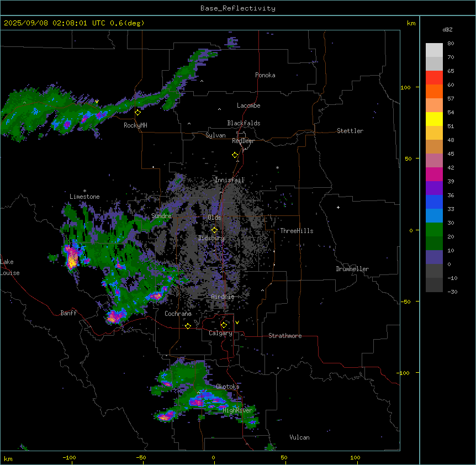476x465 pixels.
Task: Click the Strathmore label
Action: pyautogui.click(x=285, y=336)
